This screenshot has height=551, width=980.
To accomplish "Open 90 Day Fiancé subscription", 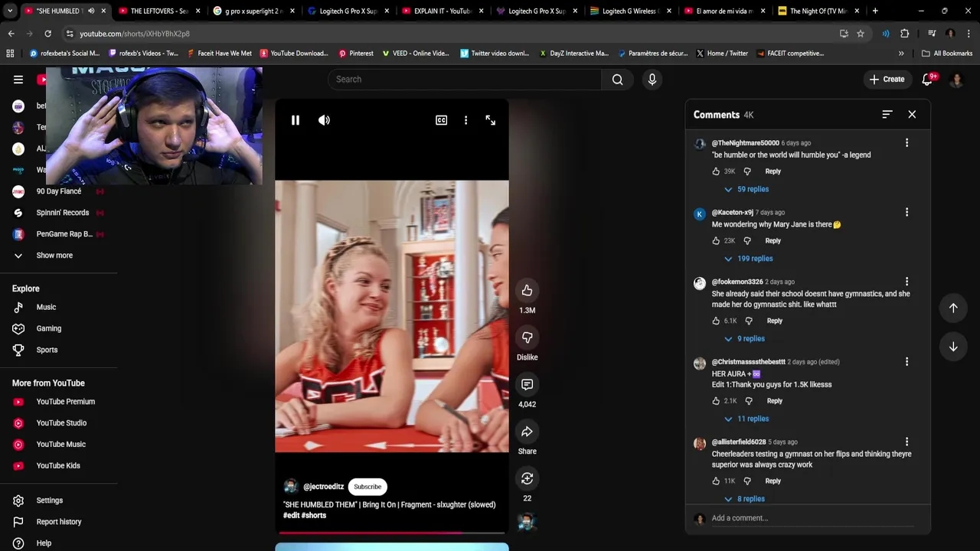I will point(58,191).
